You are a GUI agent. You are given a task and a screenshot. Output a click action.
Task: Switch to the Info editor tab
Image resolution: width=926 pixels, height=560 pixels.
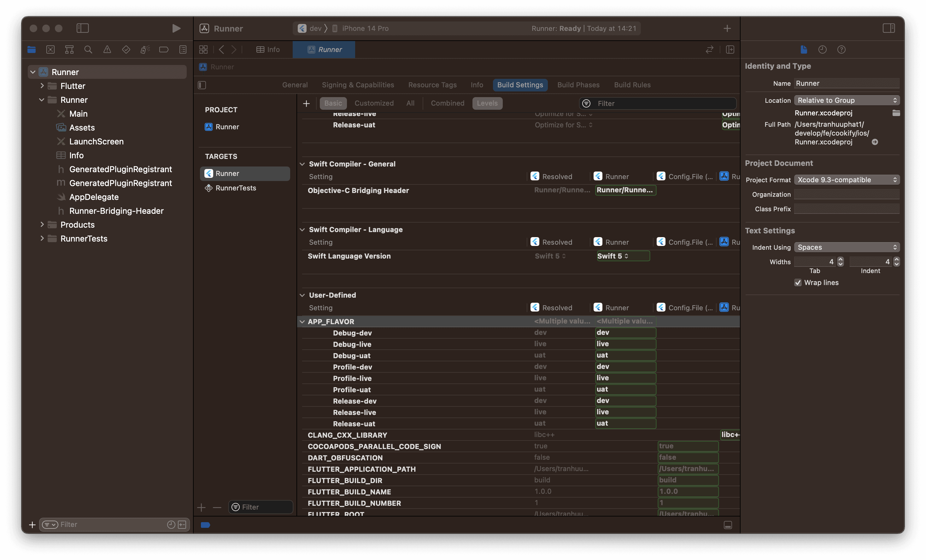coord(267,49)
